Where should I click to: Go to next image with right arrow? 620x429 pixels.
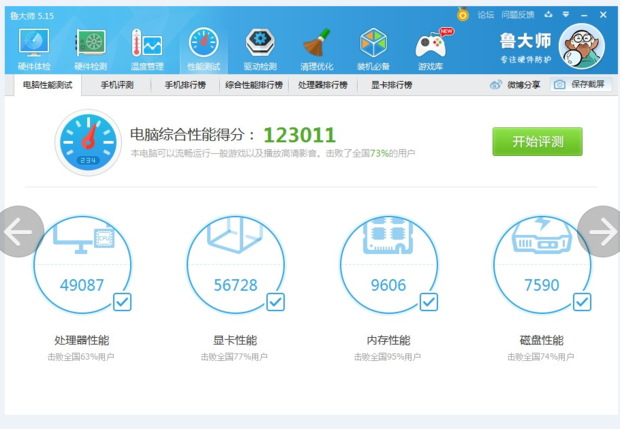coord(601,231)
